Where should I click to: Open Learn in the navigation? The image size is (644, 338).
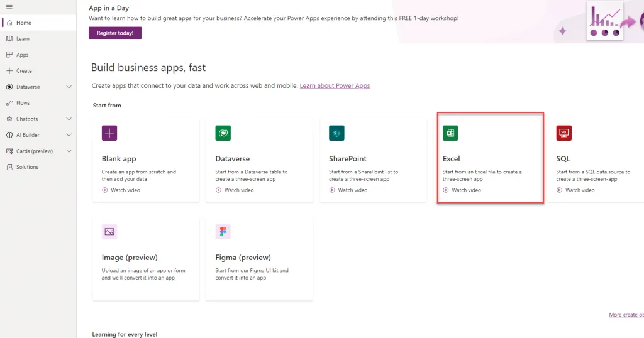click(38, 38)
